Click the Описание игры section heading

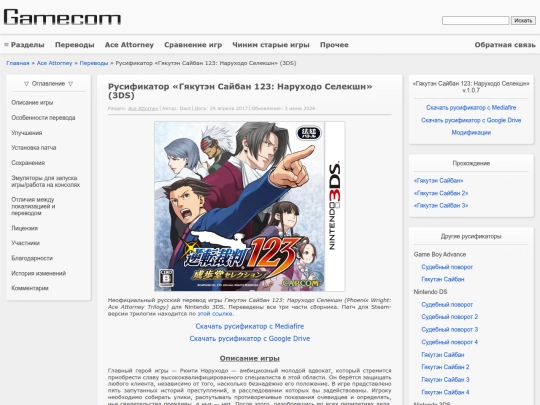(250, 359)
